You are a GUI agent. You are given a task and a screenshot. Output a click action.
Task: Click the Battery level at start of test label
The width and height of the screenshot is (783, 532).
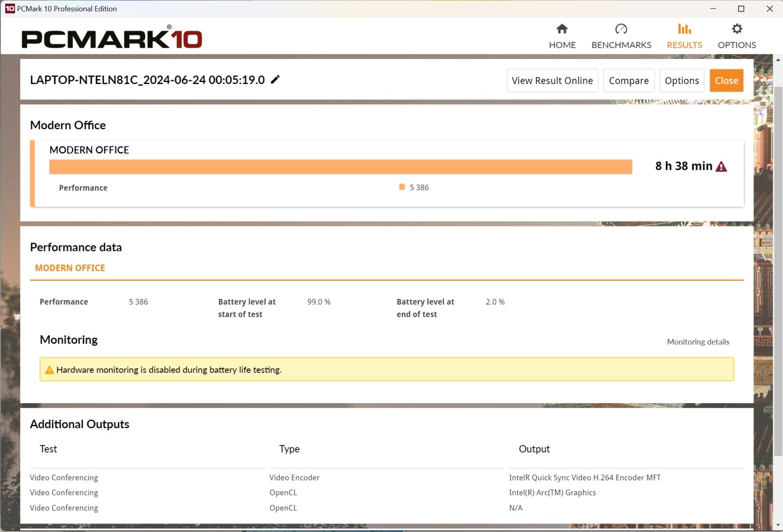click(x=247, y=308)
